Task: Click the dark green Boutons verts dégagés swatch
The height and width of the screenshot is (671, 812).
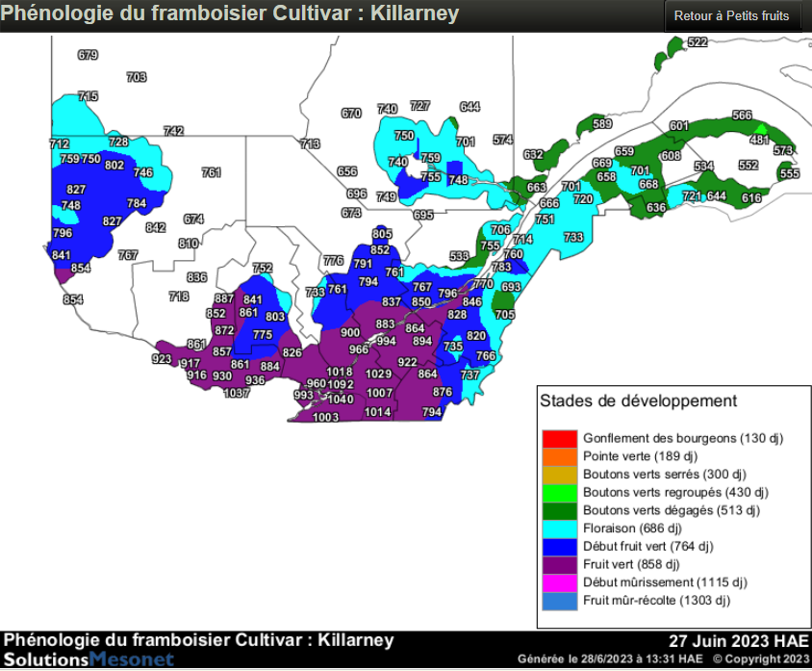Action: (x=559, y=510)
